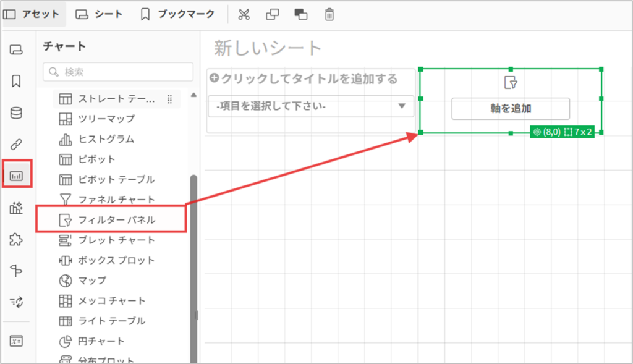Image resolution: width=633 pixels, height=364 pixels.
Task: Click the Variables icon at sidebar bottom
Action: coord(17,341)
